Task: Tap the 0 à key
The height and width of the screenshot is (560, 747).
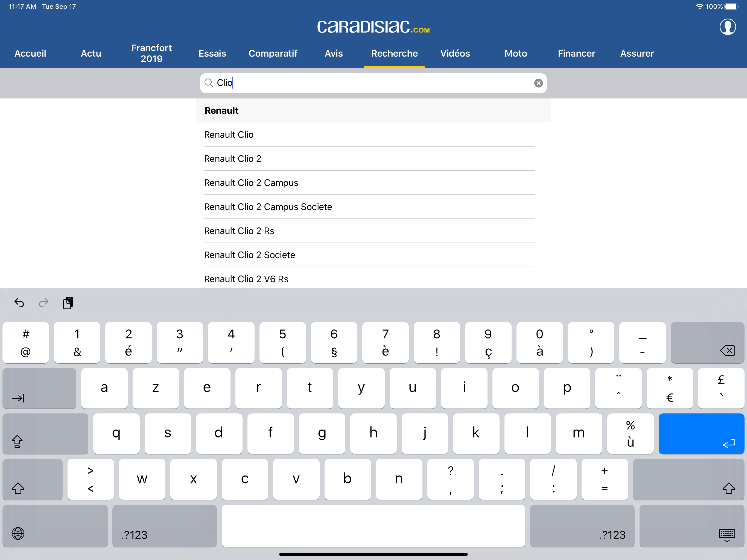Action: 540,343
